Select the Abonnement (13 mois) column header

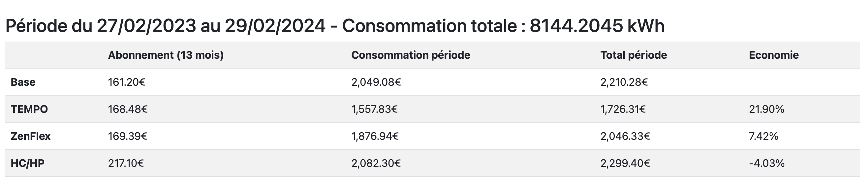tap(166, 55)
